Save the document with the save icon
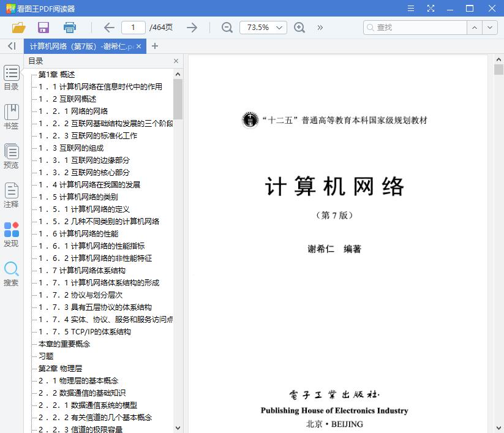The width and height of the screenshot is (504, 433). click(x=43, y=27)
